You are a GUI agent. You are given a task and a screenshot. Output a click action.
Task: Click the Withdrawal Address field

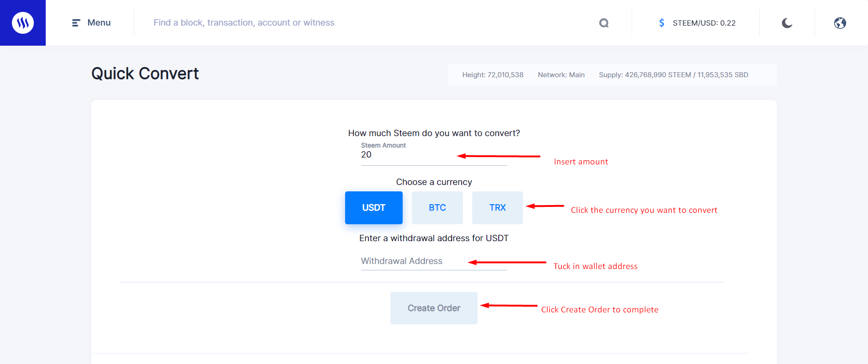434,261
